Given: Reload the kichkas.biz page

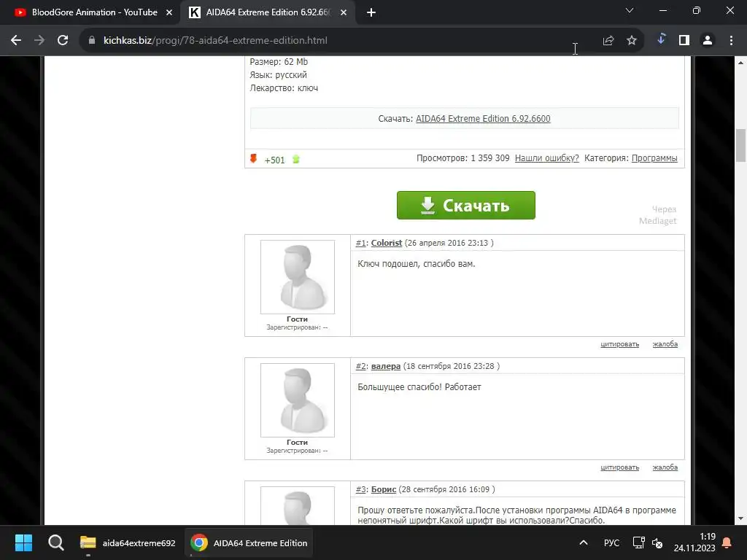Looking at the screenshot, I should coord(63,41).
